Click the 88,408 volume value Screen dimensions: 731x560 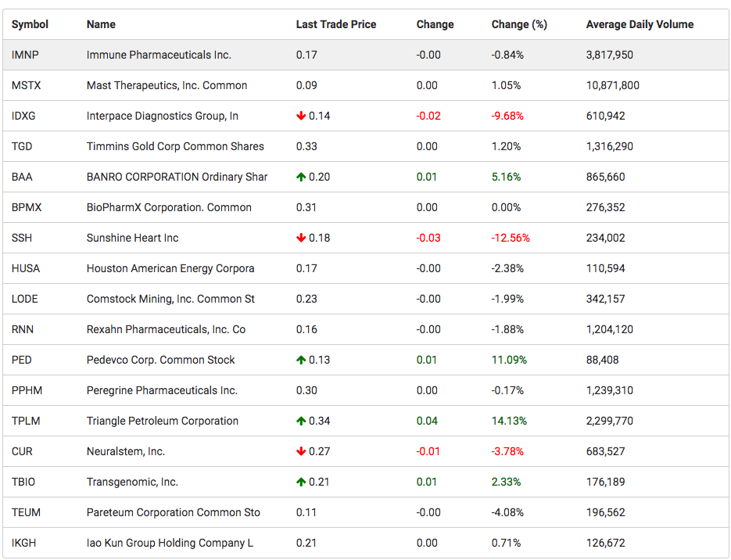[x=602, y=360]
